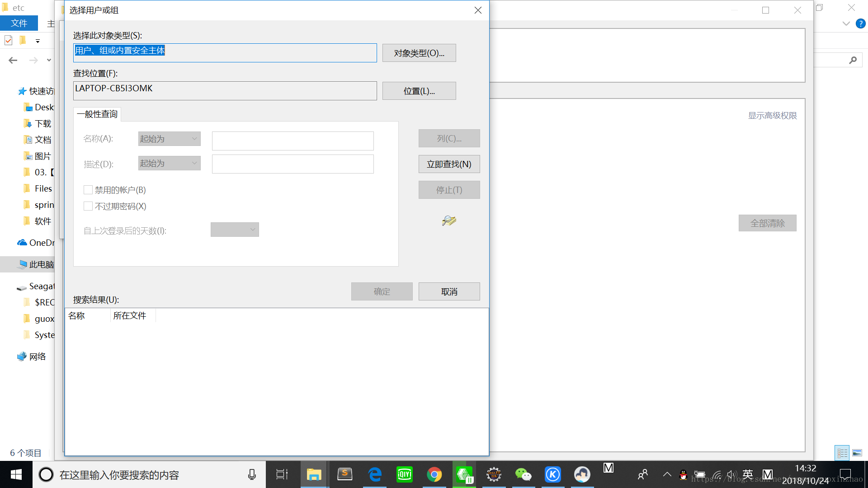Click the 描述(D) text input field
The height and width of the screenshot is (488, 868).
pos(292,164)
